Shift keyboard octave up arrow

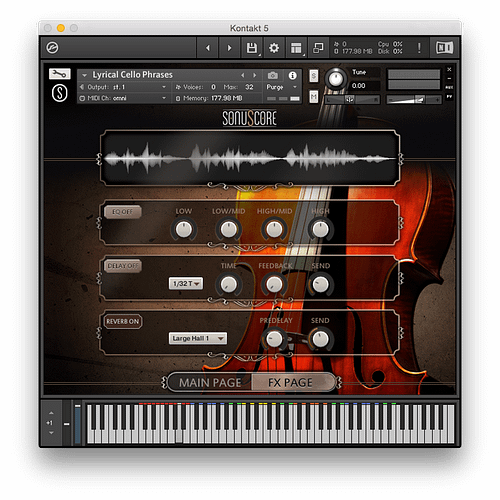click(51, 413)
